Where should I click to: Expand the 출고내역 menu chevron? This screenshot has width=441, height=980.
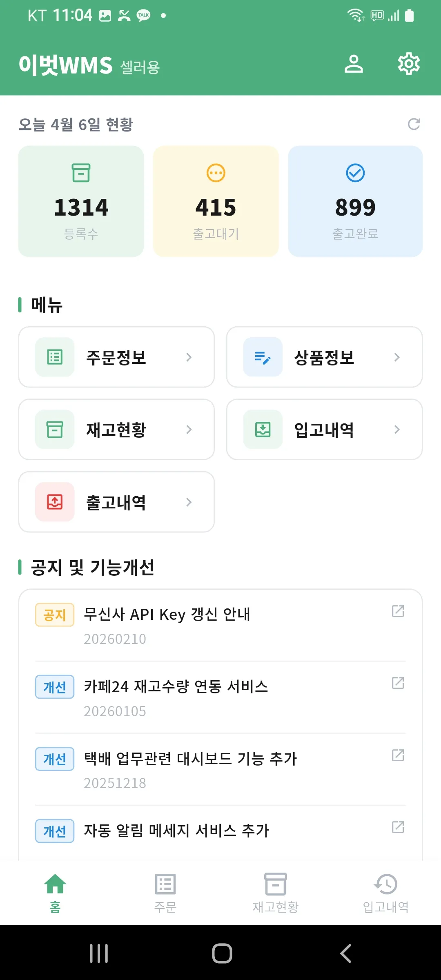(x=189, y=502)
